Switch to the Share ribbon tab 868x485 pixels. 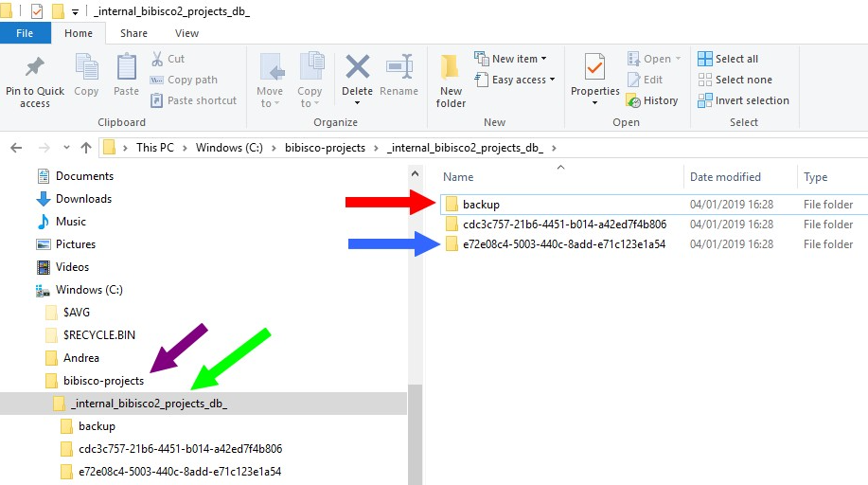coord(134,33)
